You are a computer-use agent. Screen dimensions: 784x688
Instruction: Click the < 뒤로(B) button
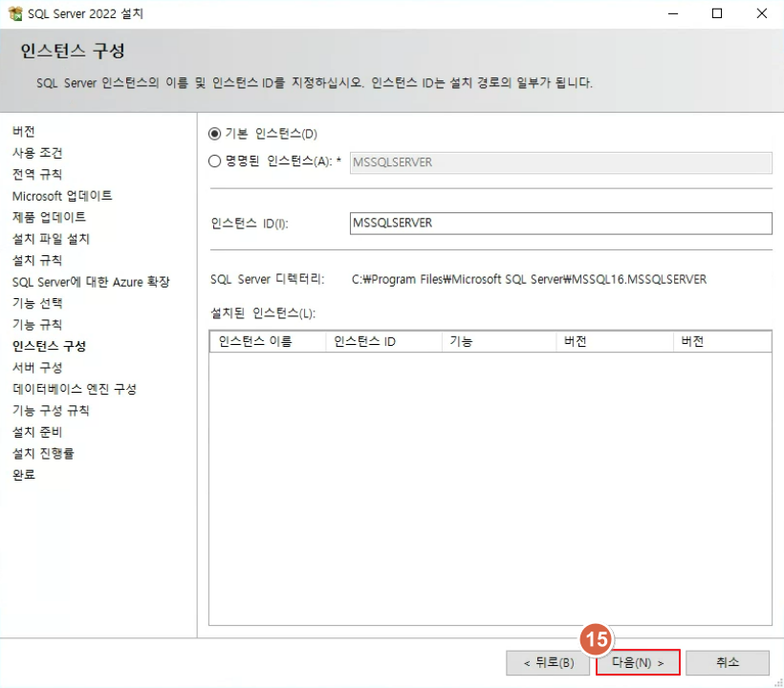coord(548,662)
